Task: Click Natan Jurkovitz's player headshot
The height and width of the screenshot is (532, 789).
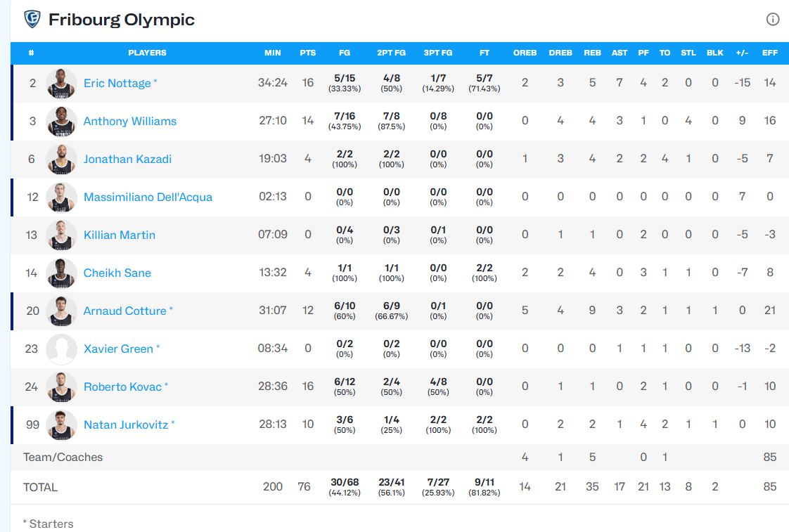Action: [61, 425]
